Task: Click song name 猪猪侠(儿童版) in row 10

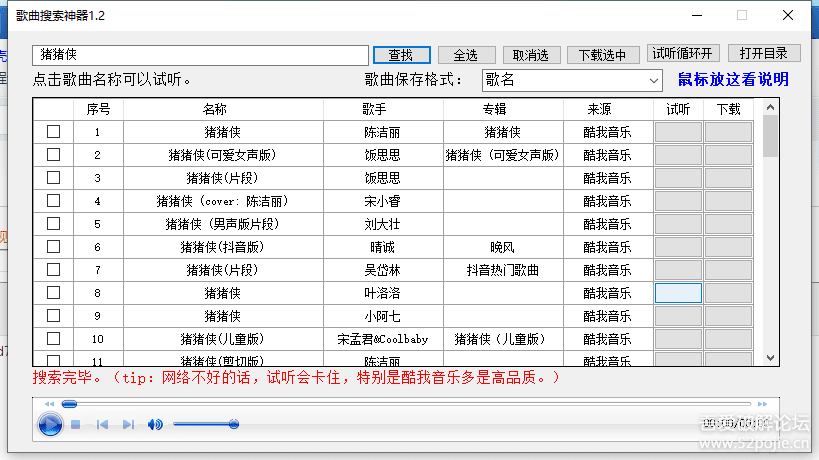Action: point(223,339)
